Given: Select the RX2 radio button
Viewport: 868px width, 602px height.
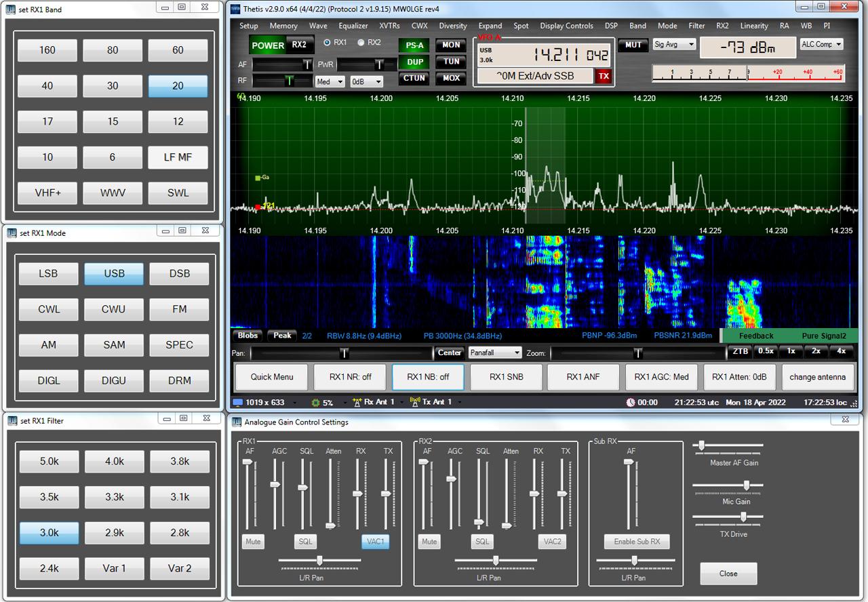Looking at the screenshot, I should (361, 42).
